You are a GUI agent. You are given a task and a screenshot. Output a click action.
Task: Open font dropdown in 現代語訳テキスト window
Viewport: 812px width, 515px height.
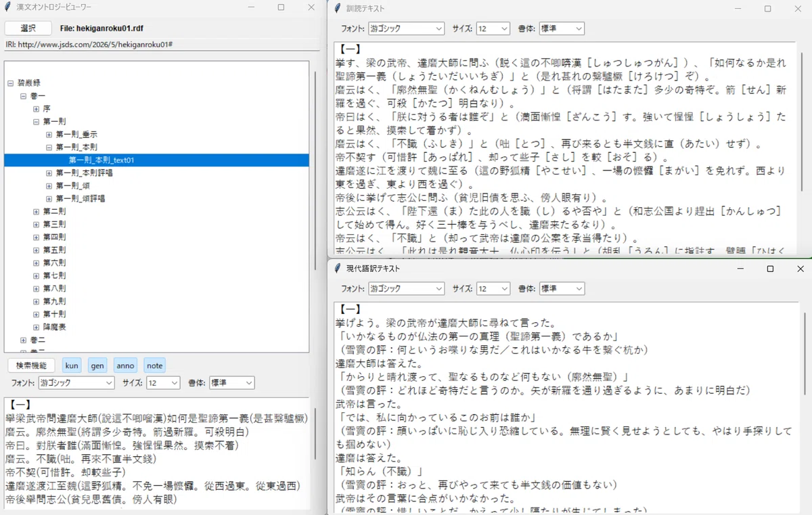click(x=406, y=288)
